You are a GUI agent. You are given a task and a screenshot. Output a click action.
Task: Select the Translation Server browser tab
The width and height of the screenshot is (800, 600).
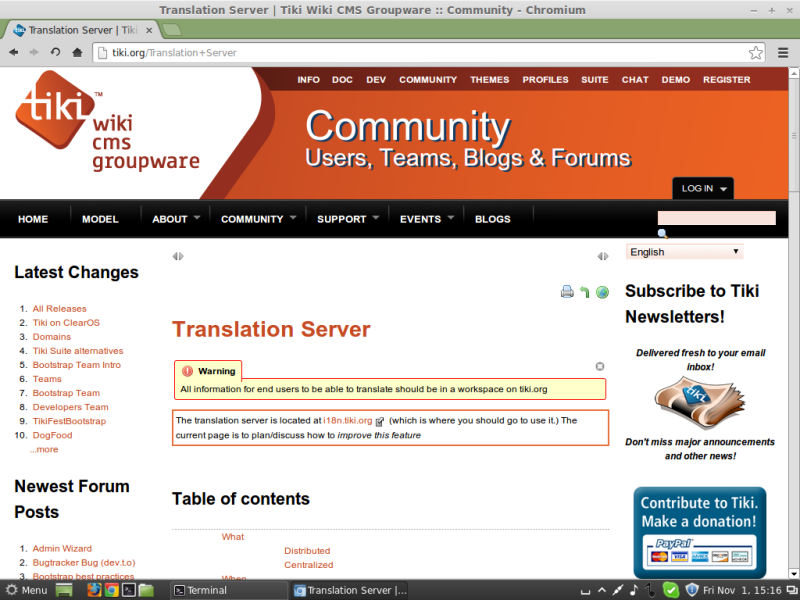(82, 30)
